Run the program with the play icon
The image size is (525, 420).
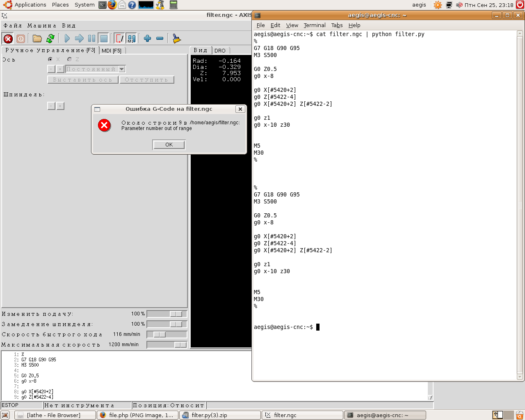pyautogui.click(x=67, y=39)
